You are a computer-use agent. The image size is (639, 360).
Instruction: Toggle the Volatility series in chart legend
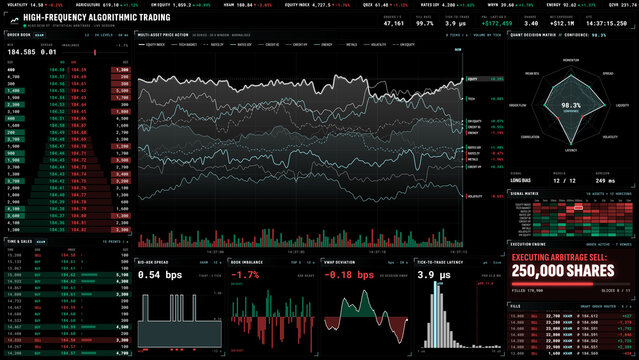[375, 44]
